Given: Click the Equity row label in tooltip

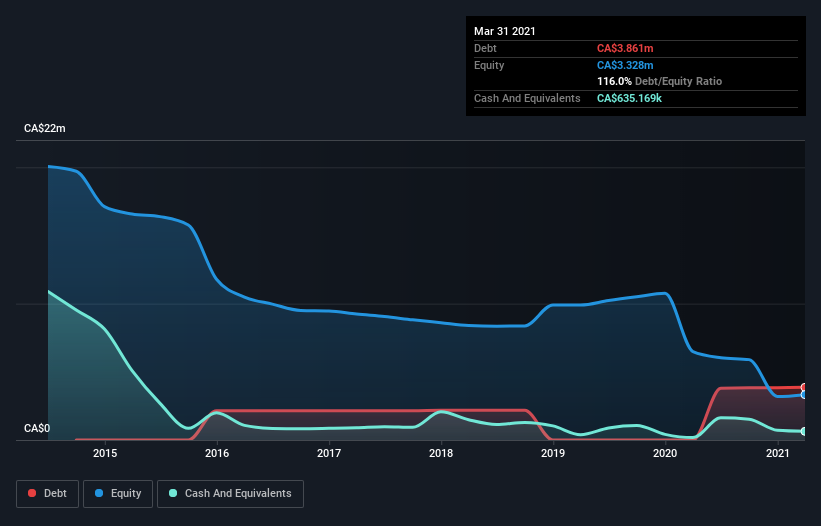Looking at the screenshot, I should pyautogui.click(x=489, y=65).
